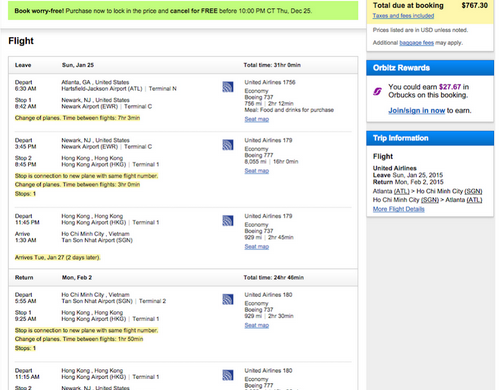Open Seat map for 16hr Boeing 777 flight
This screenshot has width=500, height=390.
tap(257, 171)
